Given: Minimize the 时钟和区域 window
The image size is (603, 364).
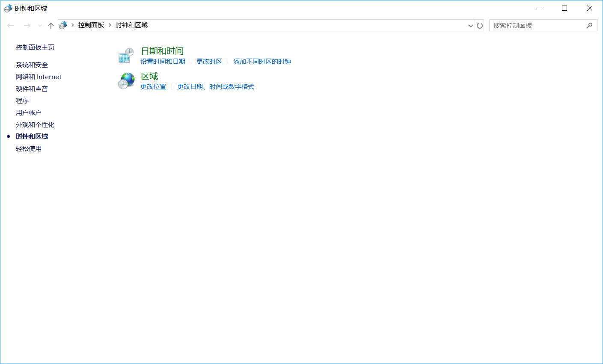Looking at the screenshot, I should (540, 8).
